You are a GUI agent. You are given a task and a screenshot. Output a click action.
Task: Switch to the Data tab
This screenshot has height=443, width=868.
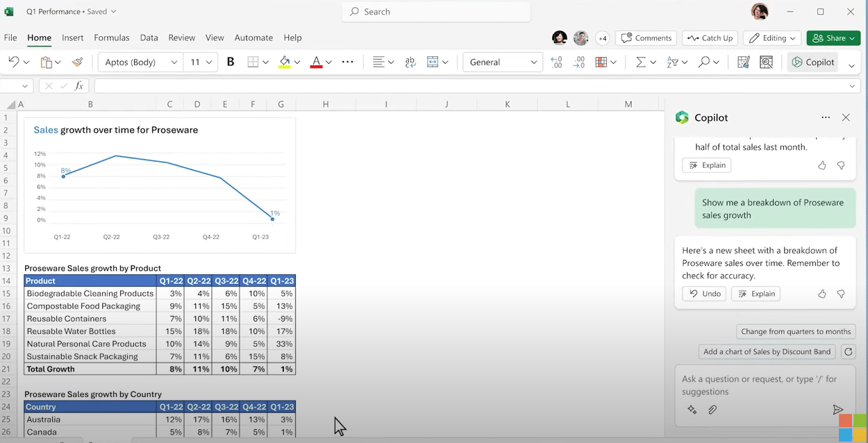click(149, 37)
